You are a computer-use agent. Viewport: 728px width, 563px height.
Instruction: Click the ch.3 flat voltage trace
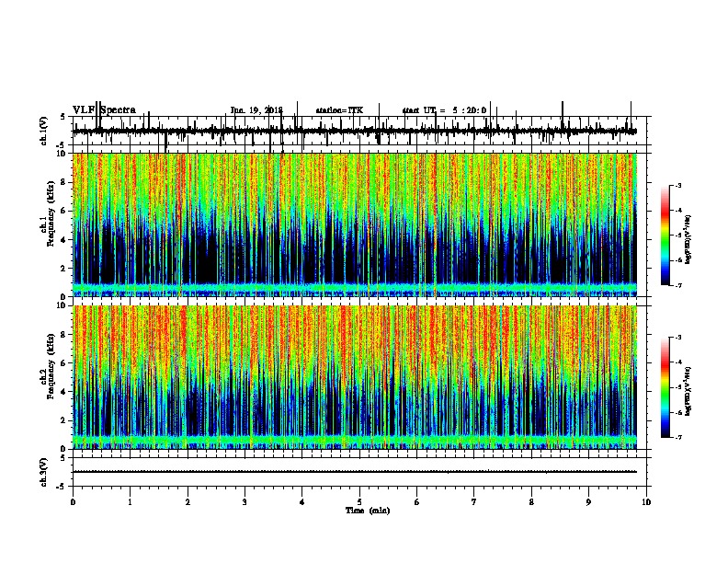click(x=355, y=472)
